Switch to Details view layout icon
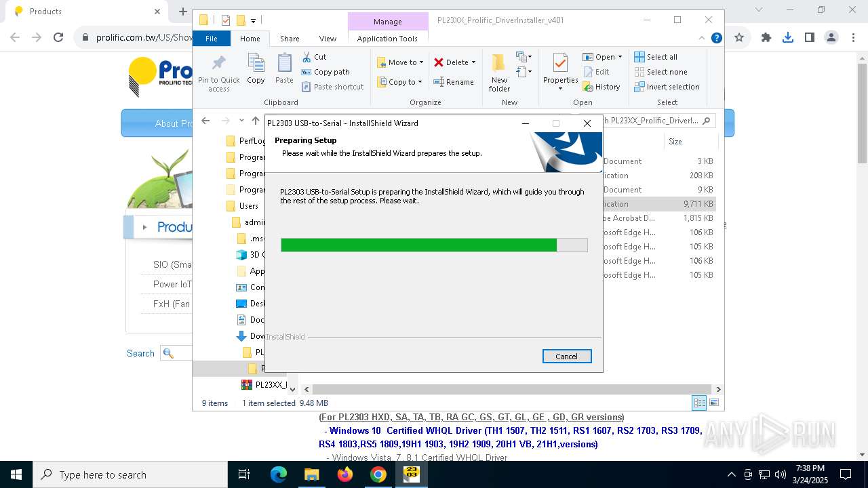868x488 pixels. point(699,403)
